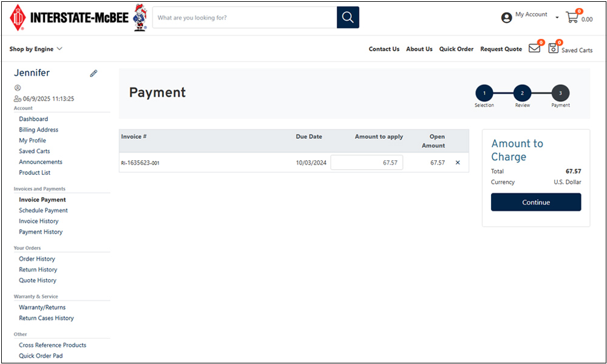Viewport: 607px width, 364px height.
Task: Go to step 1 Selection circle
Action: tap(484, 93)
